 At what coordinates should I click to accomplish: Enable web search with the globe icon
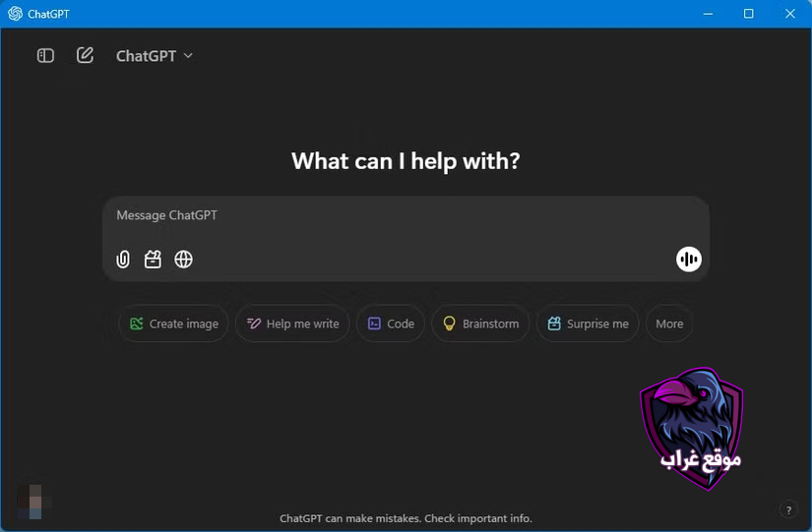point(183,259)
